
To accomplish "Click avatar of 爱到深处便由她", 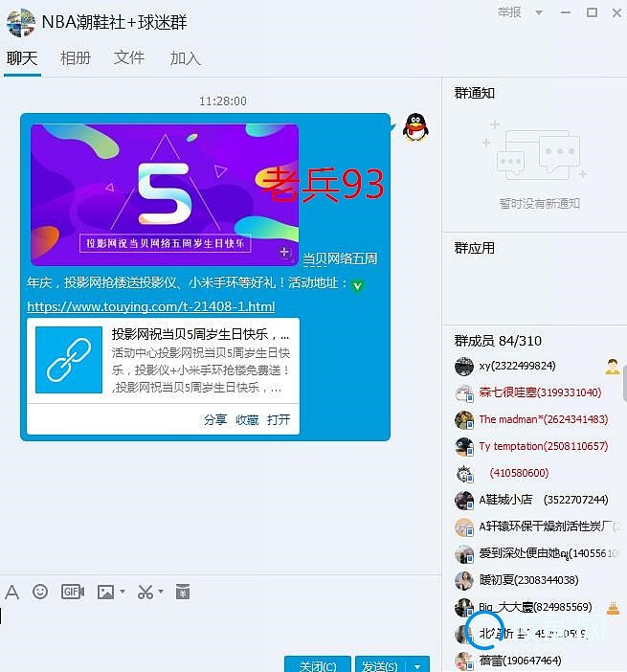I will [x=464, y=553].
